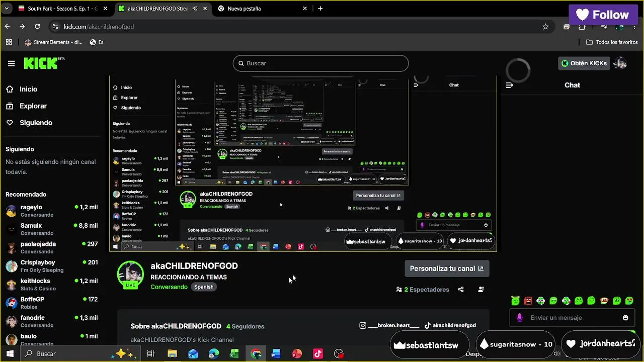Screen dimensions: 644x362
Task: Mute the akaCHILDRENOFGOD tab audio icon
Action: (195, 9)
